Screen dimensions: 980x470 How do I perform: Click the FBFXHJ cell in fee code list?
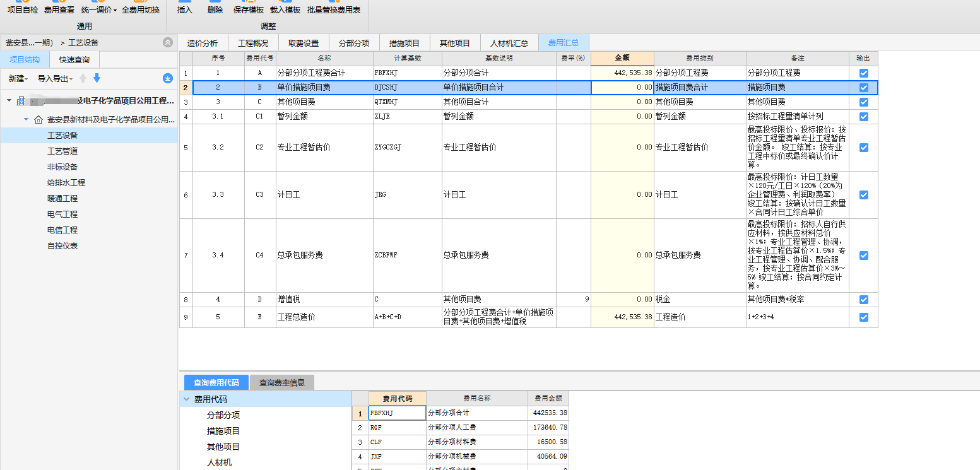(x=398, y=413)
